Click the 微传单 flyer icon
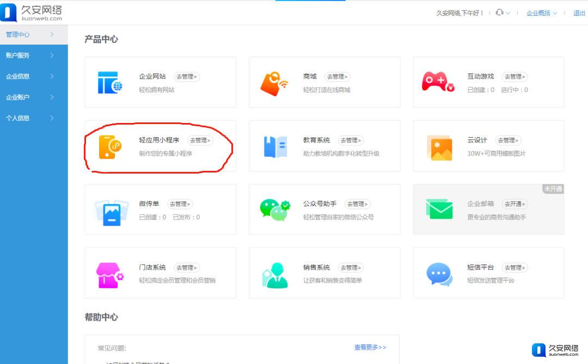The width and height of the screenshot is (588, 364). pos(112,213)
